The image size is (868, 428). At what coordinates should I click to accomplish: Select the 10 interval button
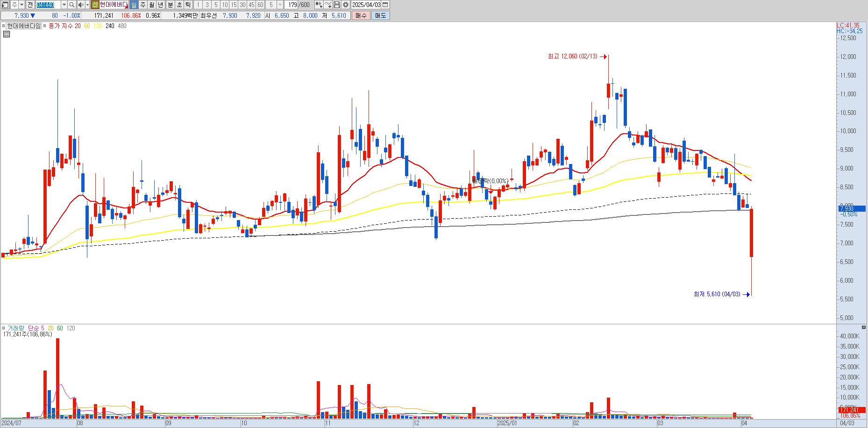(225, 5)
